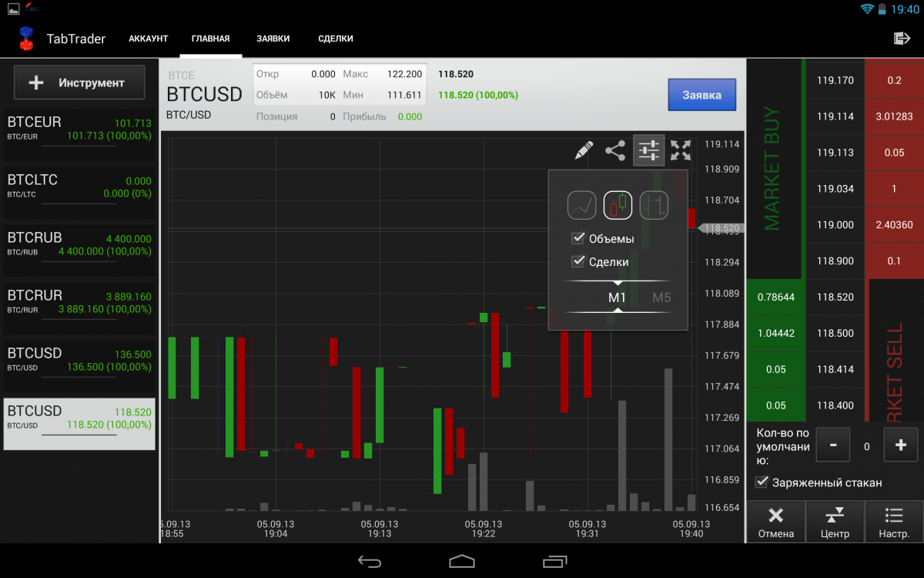
Task: Open the chart drawing pencil tool
Action: point(584,150)
